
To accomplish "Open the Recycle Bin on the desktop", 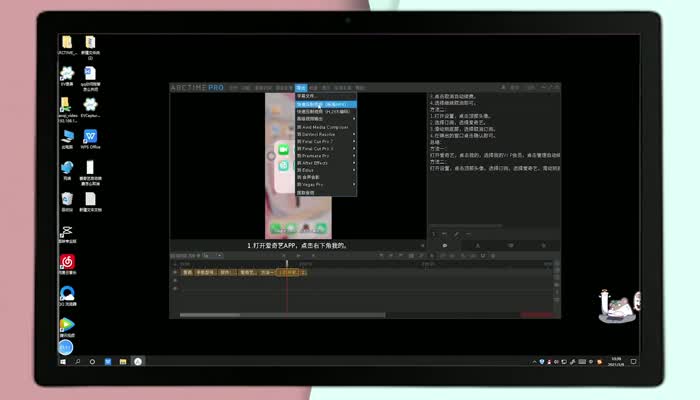I will [67, 202].
